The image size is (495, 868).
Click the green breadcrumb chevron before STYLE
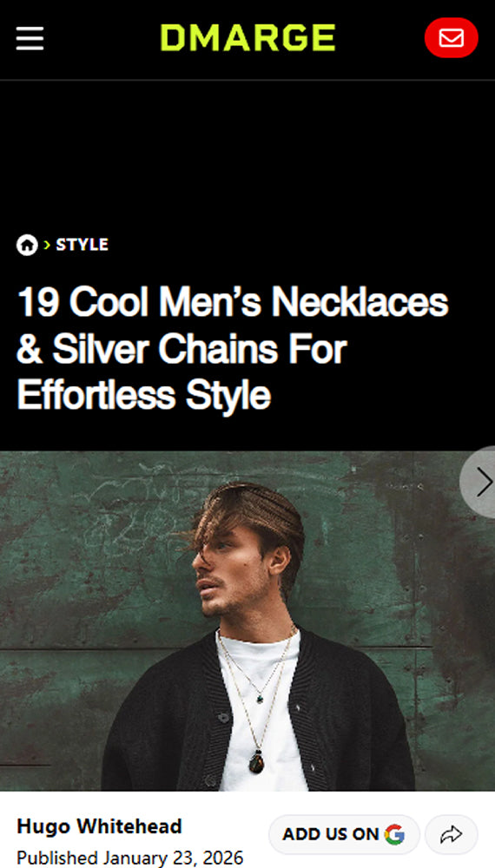pos(47,244)
